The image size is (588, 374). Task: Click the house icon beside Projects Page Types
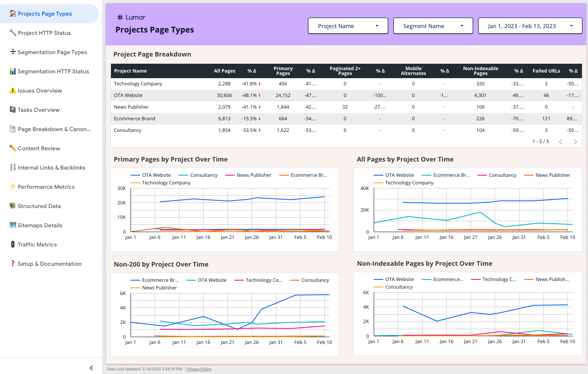(13, 14)
